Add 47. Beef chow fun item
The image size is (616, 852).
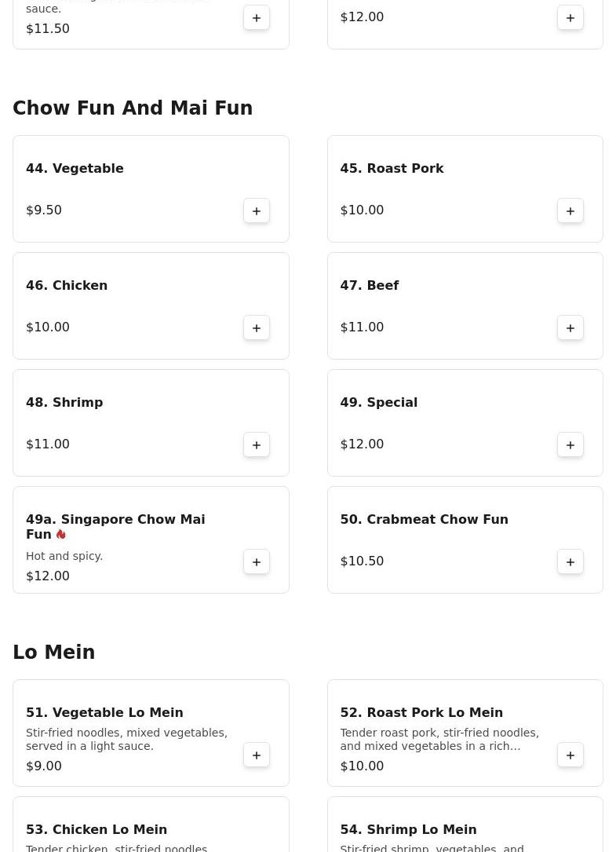click(x=570, y=327)
